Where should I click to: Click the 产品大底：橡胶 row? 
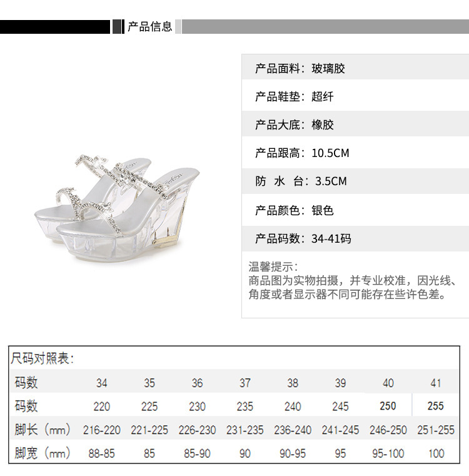click(355, 124)
